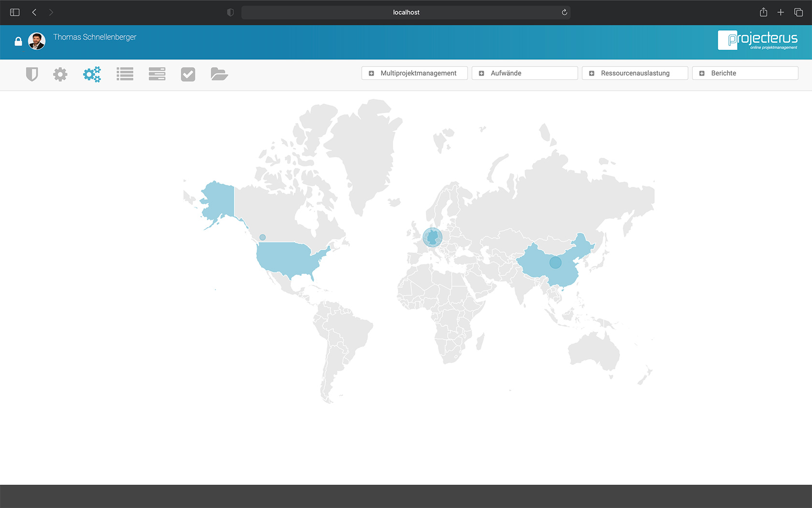The width and height of the screenshot is (812, 508).
Task: Select the multiple gears icon
Action: 92,74
